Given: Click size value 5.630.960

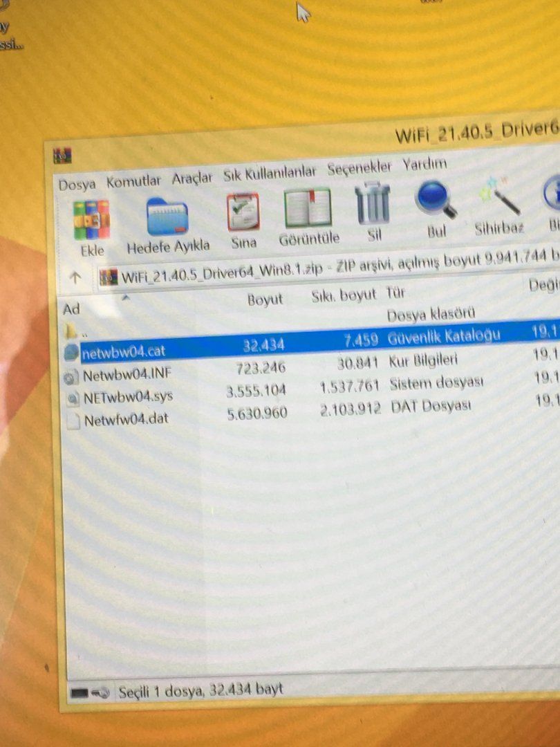Looking at the screenshot, I should [x=257, y=413].
